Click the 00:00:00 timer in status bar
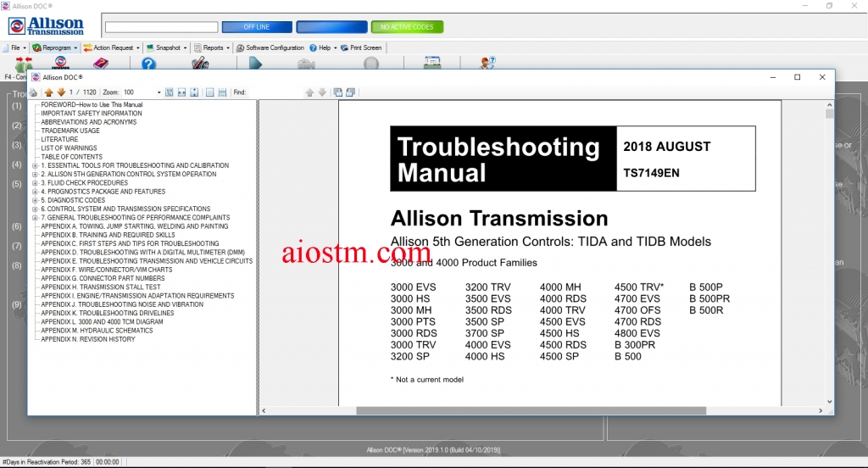The height and width of the screenshot is (468, 868). click(108, 462)
